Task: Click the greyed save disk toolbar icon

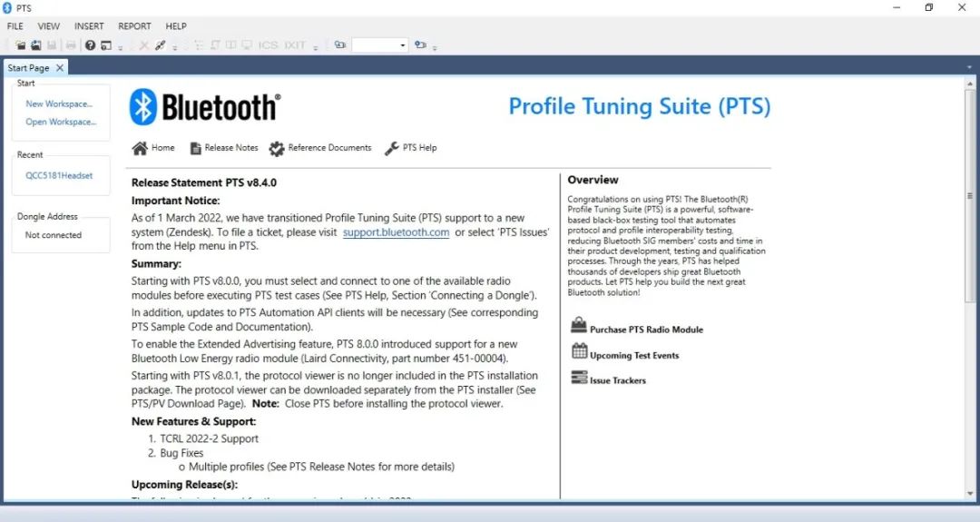Action: click(52, 45)
